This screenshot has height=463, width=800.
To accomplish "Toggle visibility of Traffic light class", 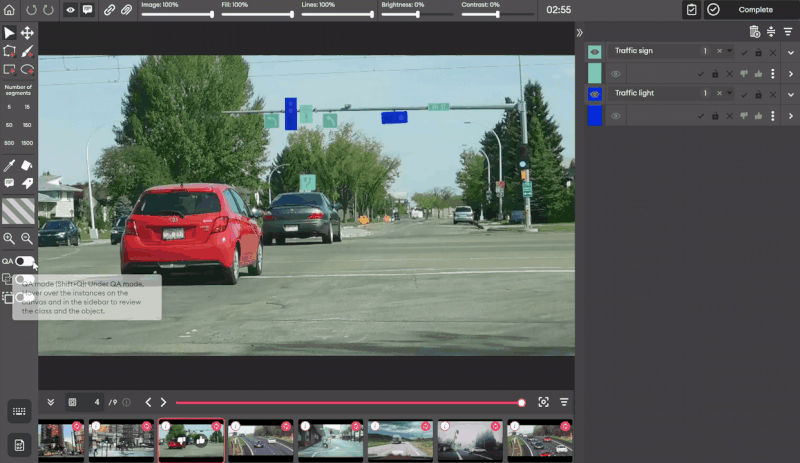I will coord(594,94).
